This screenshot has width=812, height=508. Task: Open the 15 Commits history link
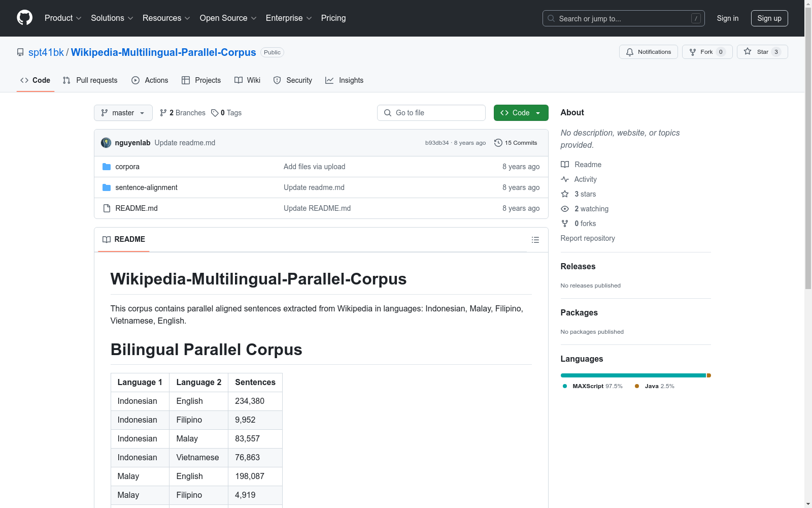point(516,143)
